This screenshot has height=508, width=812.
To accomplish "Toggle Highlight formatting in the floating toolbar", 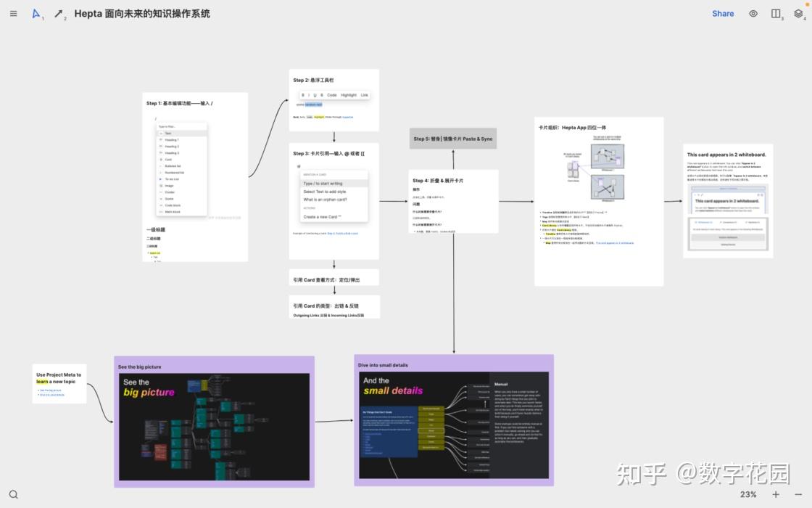I will click(x=349, y=95).
